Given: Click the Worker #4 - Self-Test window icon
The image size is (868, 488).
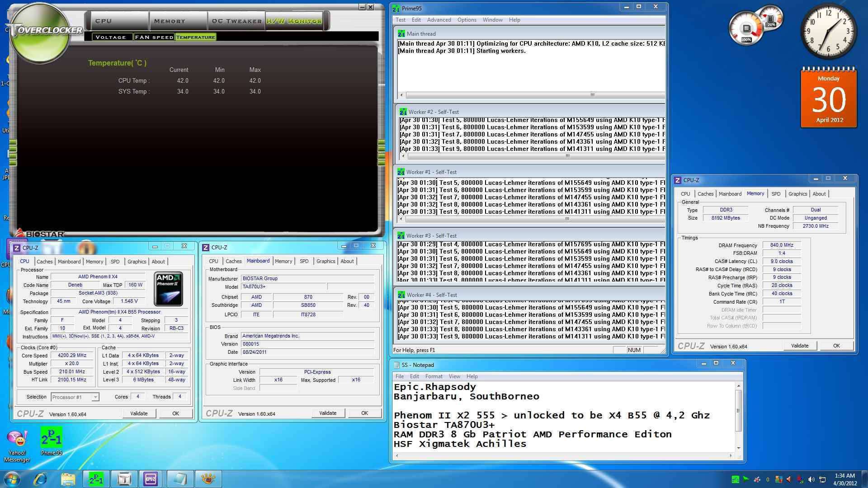Looking at the screenshot, I should pyautogui.click(x=401, y=295).
